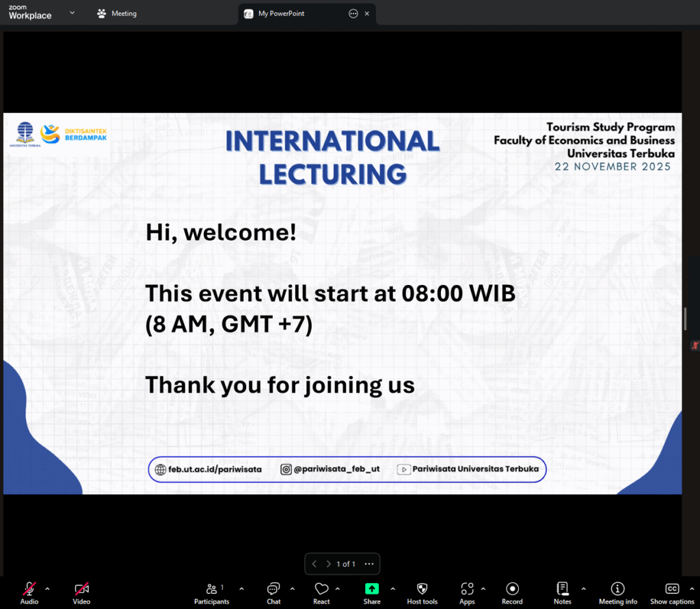700x609 pixels.
Task: Go to next slide arrow
Action: pyautogui.click(x=328, y=564)
